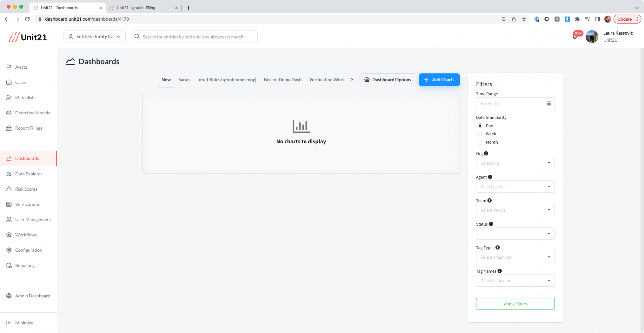This screenshot has width=644, height=333.
Task: Click Laura Kassovic's profile avatar
Action: (592, 37)
